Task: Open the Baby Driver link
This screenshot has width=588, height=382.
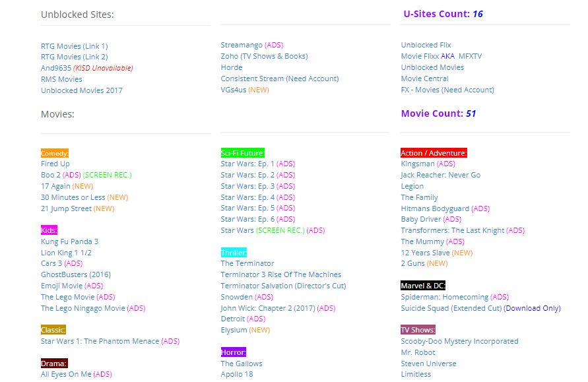Action: coord(421,219)
